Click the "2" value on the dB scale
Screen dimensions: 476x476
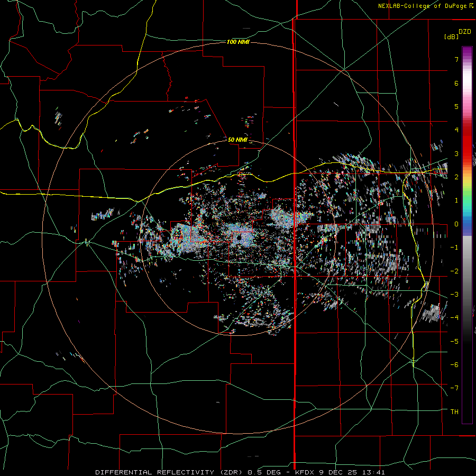456,177
